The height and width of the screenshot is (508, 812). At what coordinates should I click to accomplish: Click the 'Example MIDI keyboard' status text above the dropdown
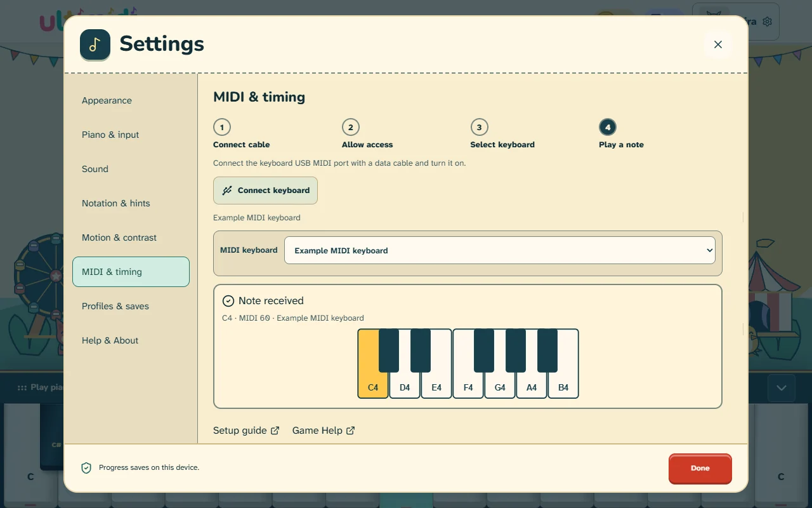pyautogui.click(x=257, y=218)
